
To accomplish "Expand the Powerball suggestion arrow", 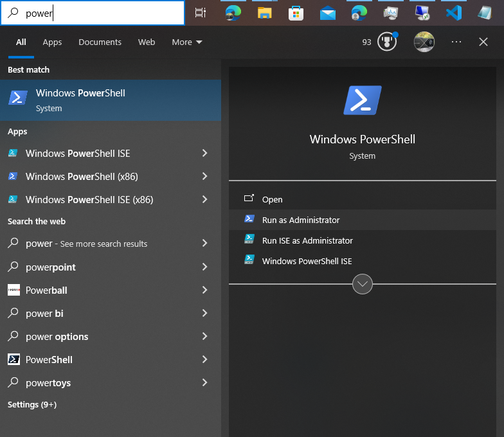I will pos(204,290).
